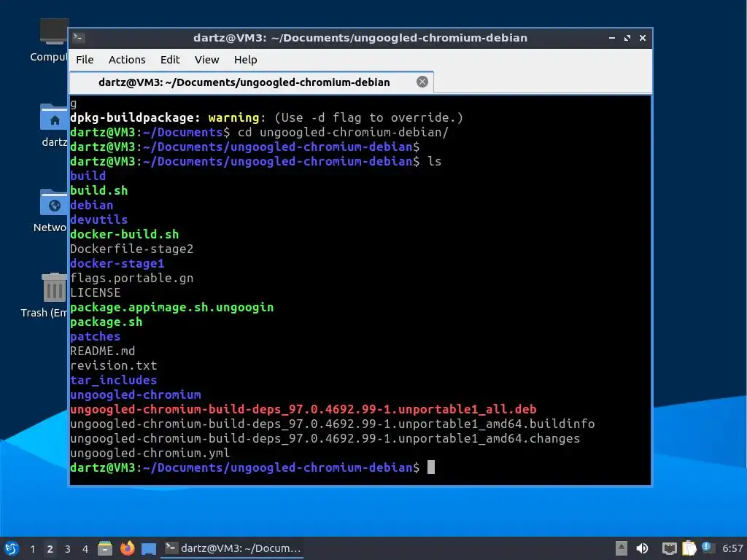Open the Lubuntu application menu
Image resolution: width=747 pixels, height=560 pixels.
point(12,548)
